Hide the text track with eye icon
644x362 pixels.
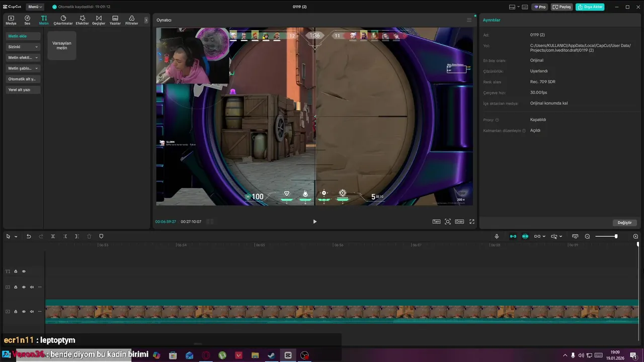(x=24, y=271)
